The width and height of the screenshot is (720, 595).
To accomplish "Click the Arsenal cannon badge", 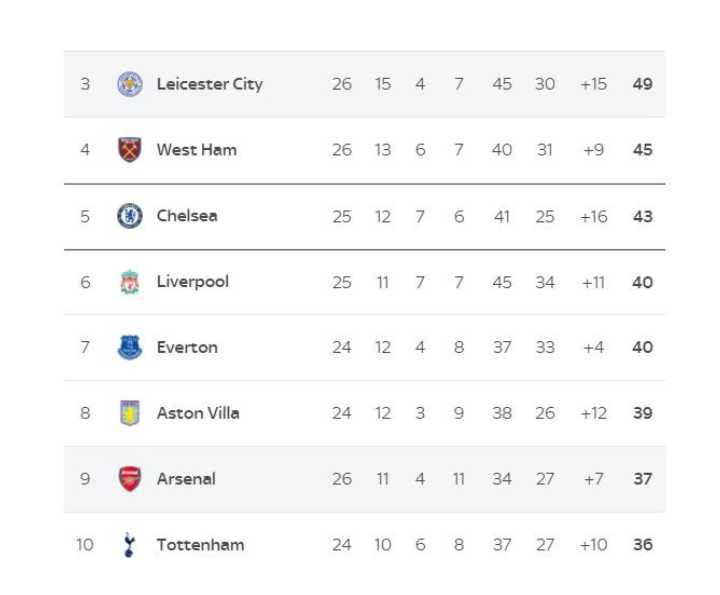I will pos(130,479).
